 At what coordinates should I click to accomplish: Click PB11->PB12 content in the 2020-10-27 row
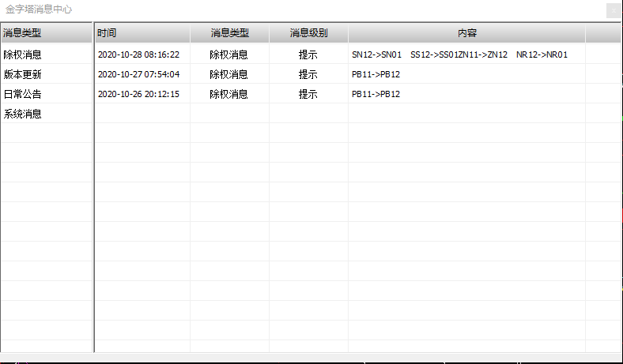point(376,74)
